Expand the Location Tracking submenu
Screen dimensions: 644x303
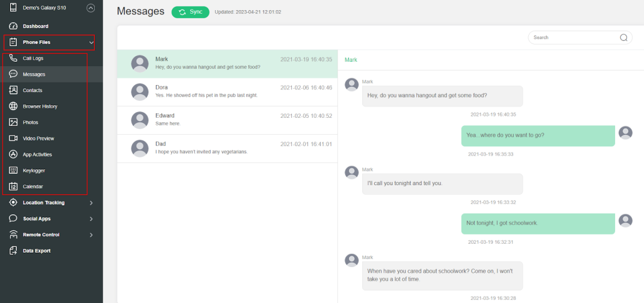(x=91, y=203)
